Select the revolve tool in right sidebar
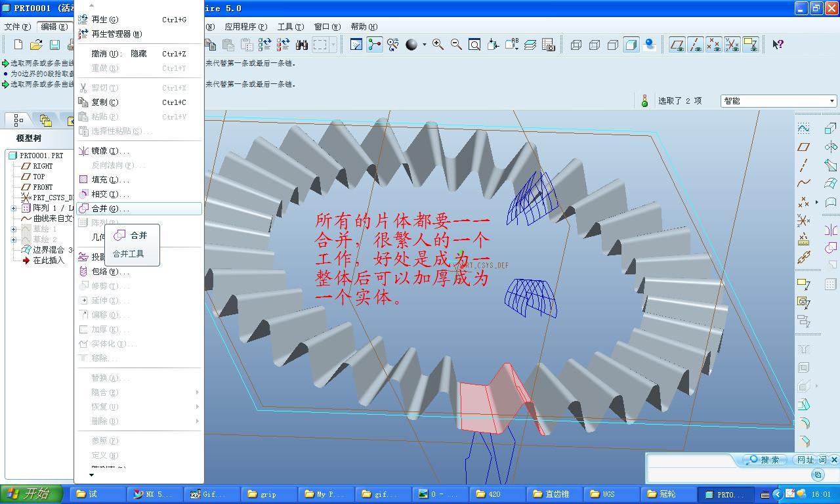 (831, 147)
